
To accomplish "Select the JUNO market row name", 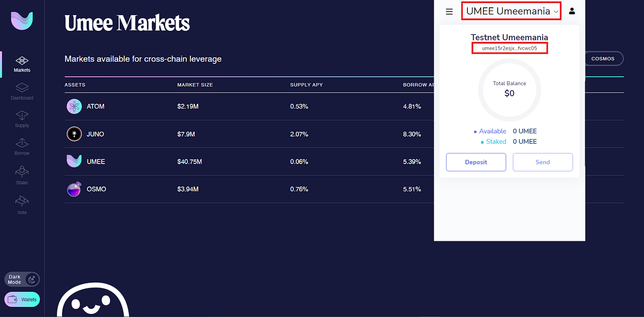I will (x=95, y=134).
